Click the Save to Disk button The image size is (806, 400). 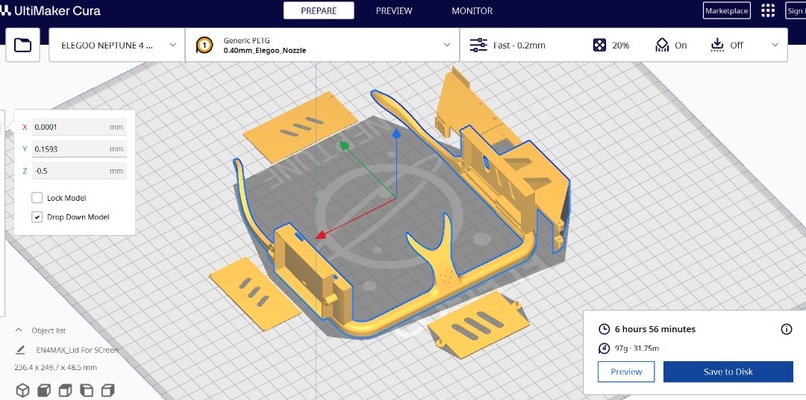tap(728, 372)
